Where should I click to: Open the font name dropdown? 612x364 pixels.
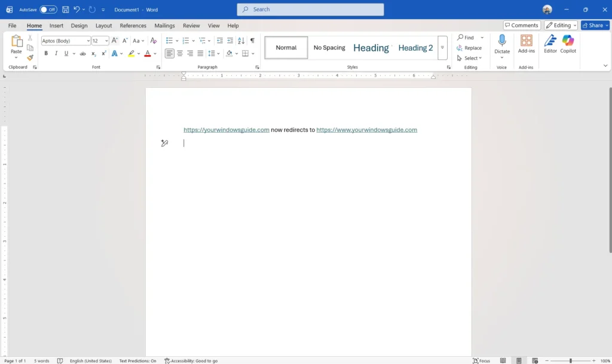point(88,41)
